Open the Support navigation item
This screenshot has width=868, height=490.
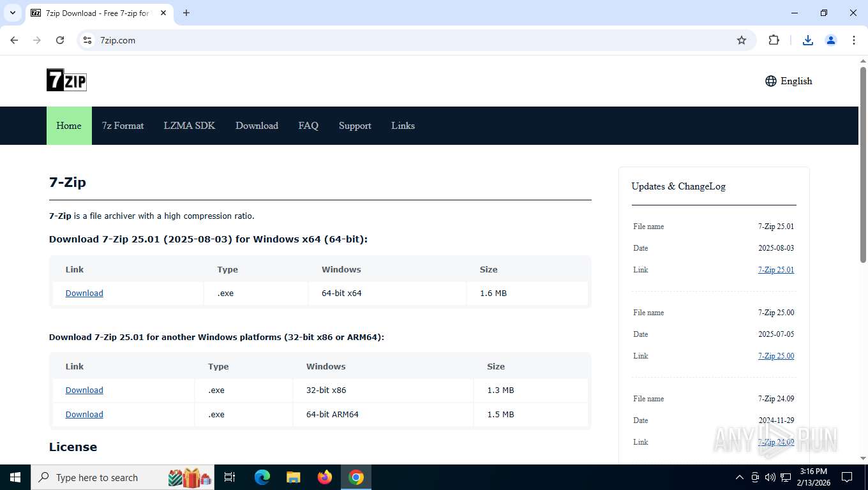point(355,126)
